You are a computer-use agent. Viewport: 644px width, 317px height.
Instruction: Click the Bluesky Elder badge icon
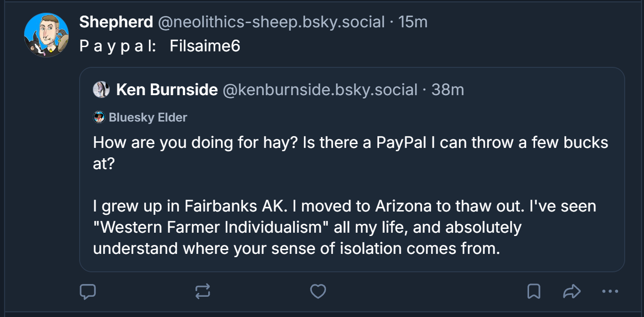click(x=99, y=117)
